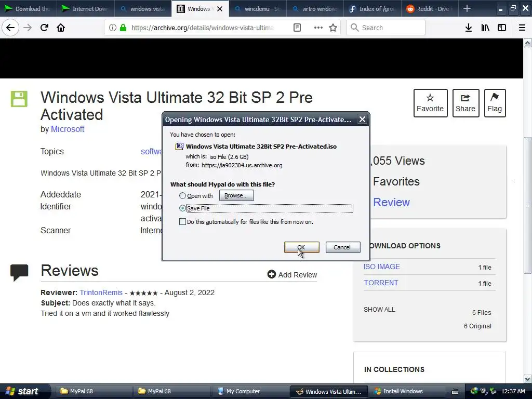The height and width of the screenshot is (399, 532).
Task: Close the active Windows Vista tab
Action: pos(220,9)
